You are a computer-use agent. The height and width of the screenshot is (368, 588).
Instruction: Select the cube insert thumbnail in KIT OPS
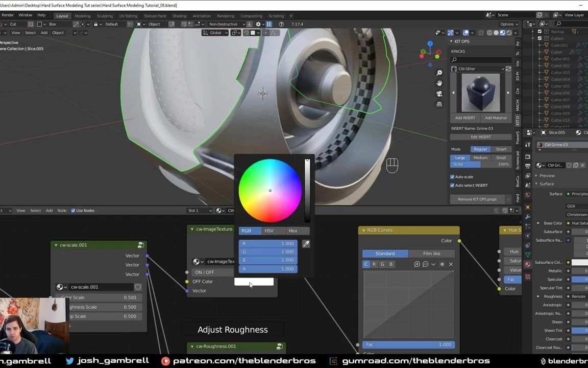480,92
